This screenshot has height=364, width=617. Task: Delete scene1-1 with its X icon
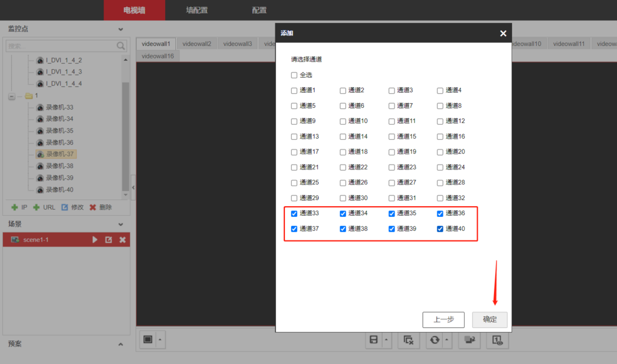point(122,240)
